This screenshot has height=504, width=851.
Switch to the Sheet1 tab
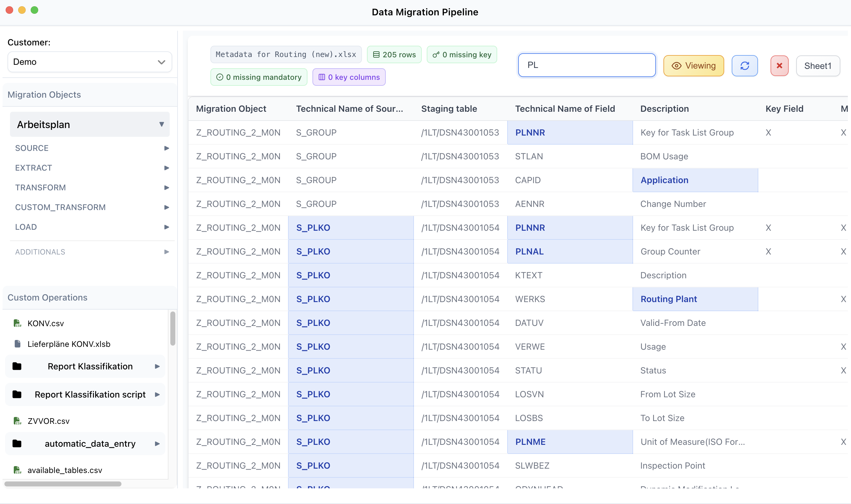(818, 65)
